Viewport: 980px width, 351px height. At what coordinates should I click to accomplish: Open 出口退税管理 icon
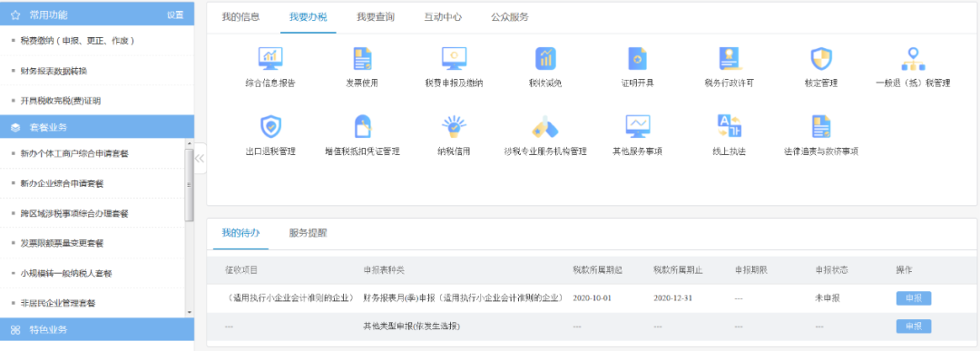point(270,127)
